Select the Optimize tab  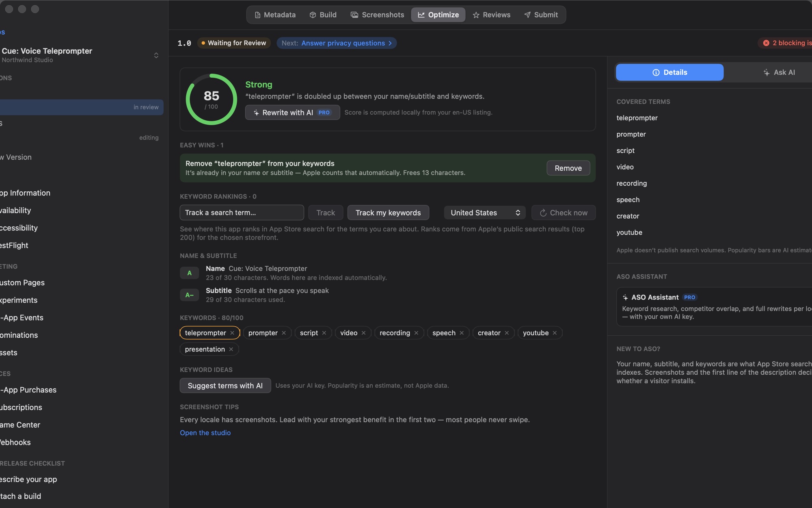[x=438, y=15]
